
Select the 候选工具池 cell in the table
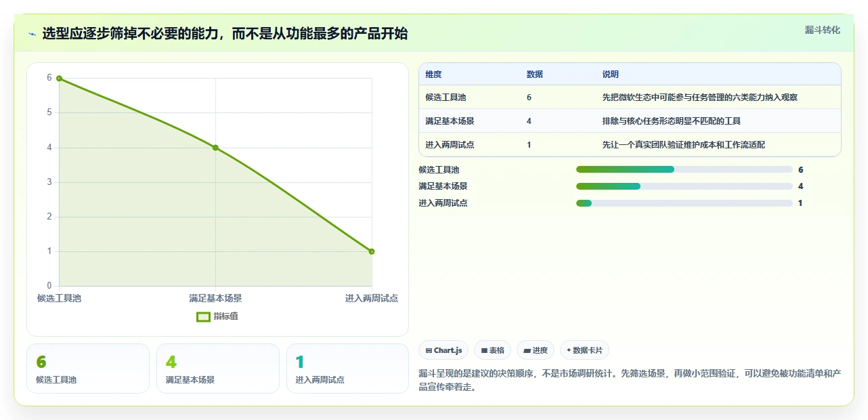tap(446, 98)
